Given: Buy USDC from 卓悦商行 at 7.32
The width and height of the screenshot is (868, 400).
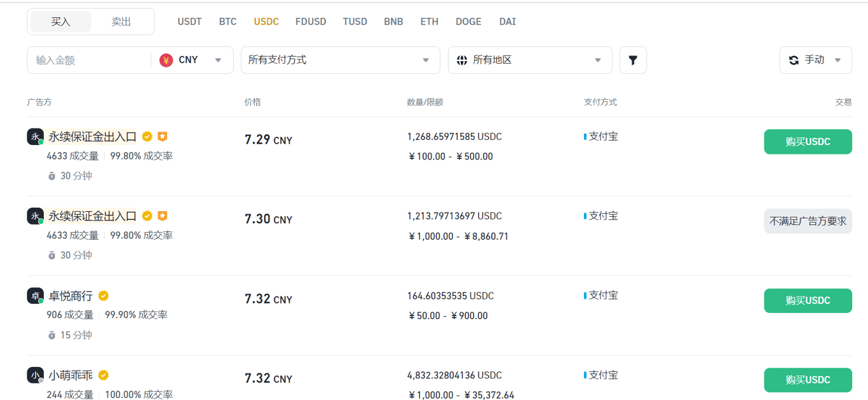Looking at the screenshot, I should click(x=808, y=301).
